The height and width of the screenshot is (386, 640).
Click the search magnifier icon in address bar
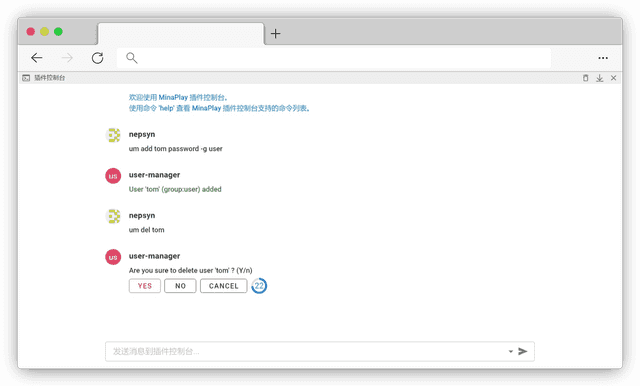click(x=131, y=58)
